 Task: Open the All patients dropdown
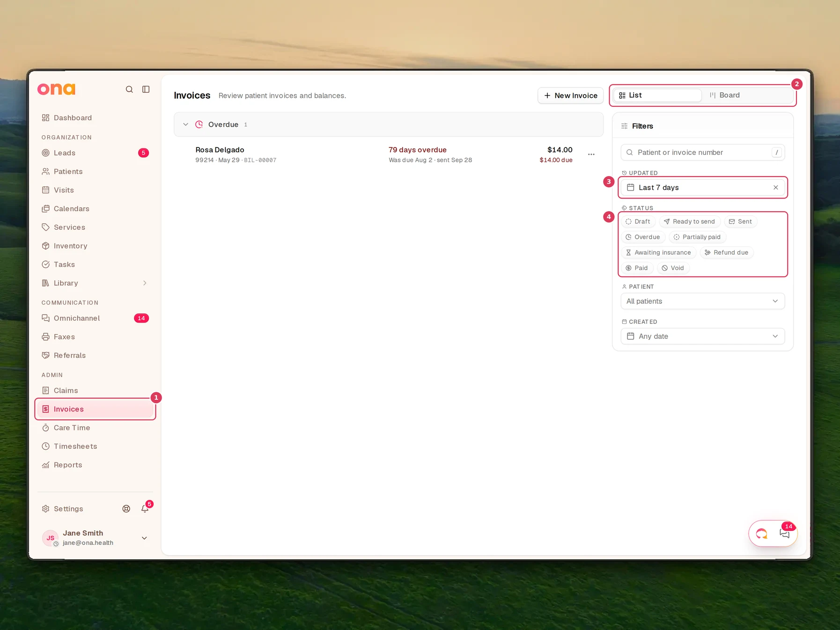[x=702, y=301]
